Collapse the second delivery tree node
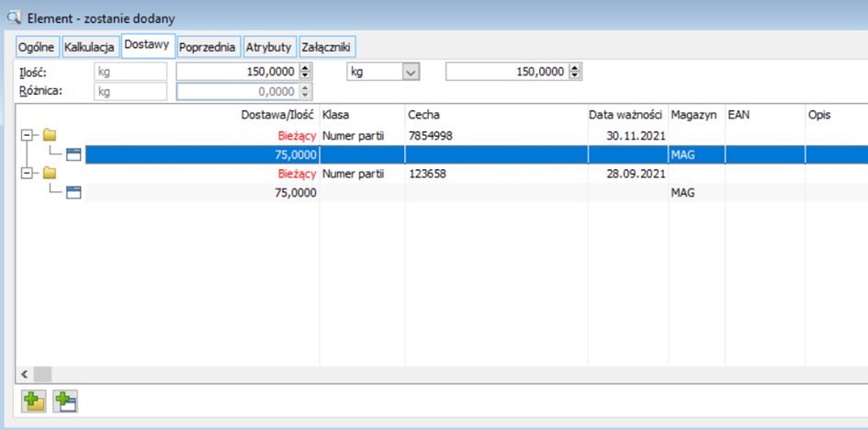 (28, 174)
